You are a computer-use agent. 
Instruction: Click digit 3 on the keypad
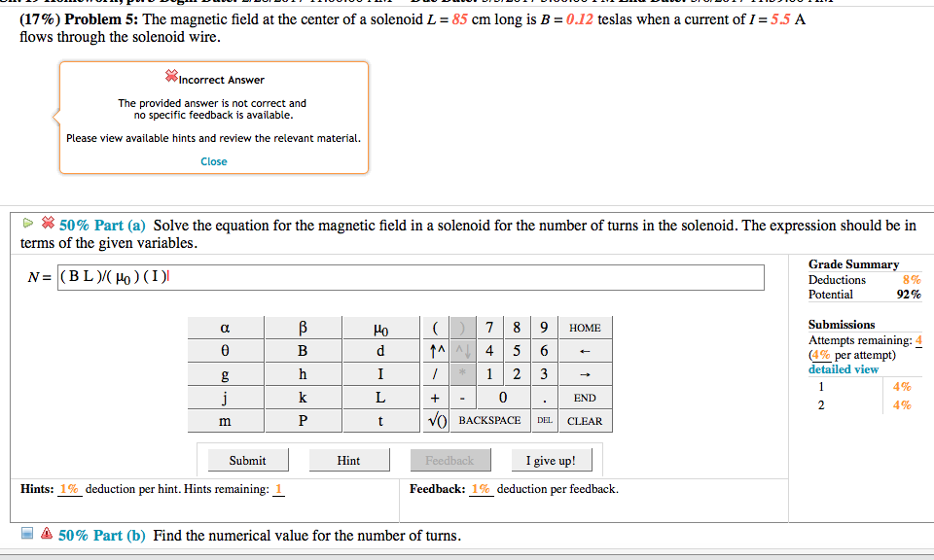click(x=544, y=374)
